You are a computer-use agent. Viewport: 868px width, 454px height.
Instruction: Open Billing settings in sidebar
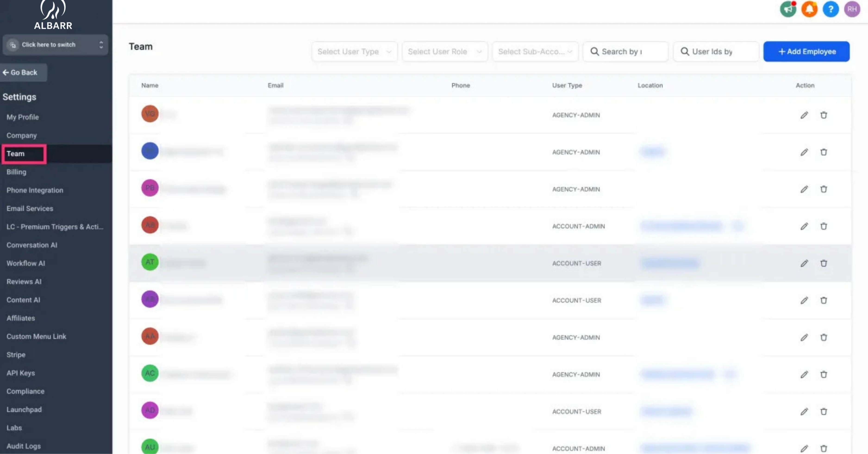[16, 172]
